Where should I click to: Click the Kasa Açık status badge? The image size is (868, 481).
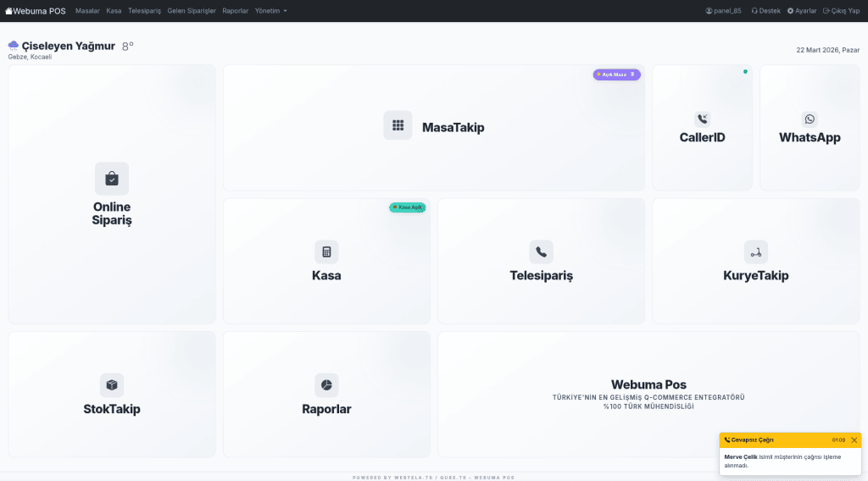(408, 207)
